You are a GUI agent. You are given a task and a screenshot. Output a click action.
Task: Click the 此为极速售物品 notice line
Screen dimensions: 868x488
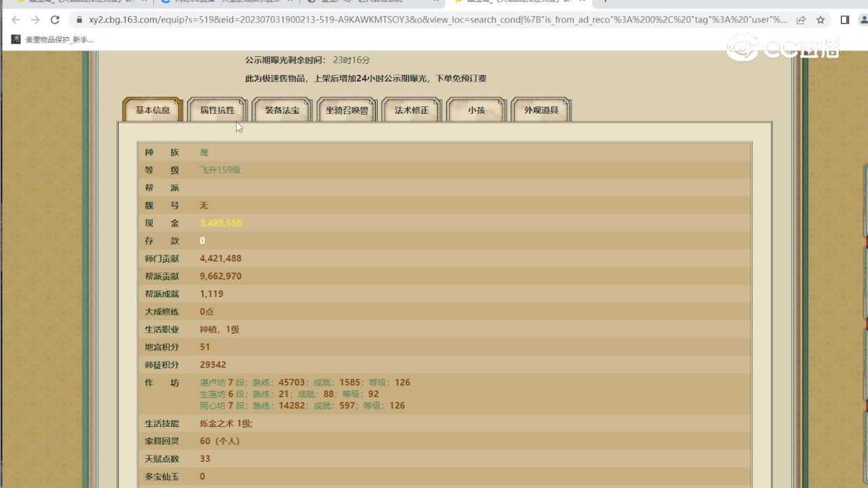click(366, 79)
